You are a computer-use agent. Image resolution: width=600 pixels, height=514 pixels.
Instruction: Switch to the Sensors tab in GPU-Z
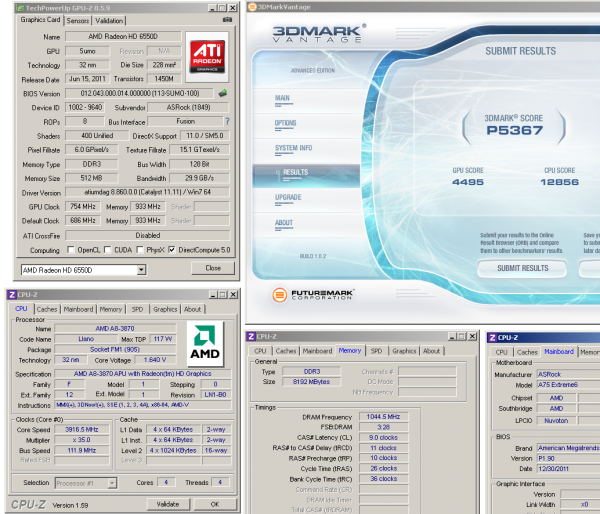(77, 20)
